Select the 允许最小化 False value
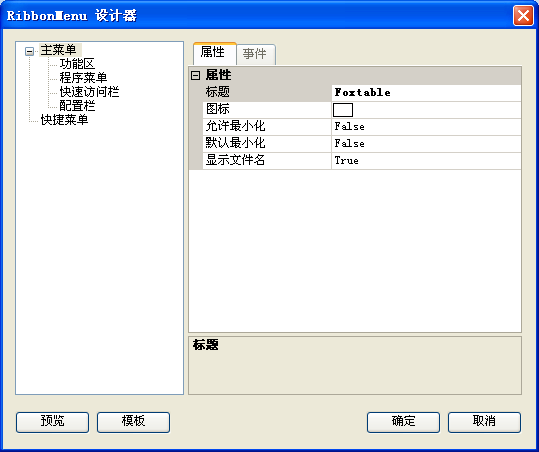 click(426, 126)
